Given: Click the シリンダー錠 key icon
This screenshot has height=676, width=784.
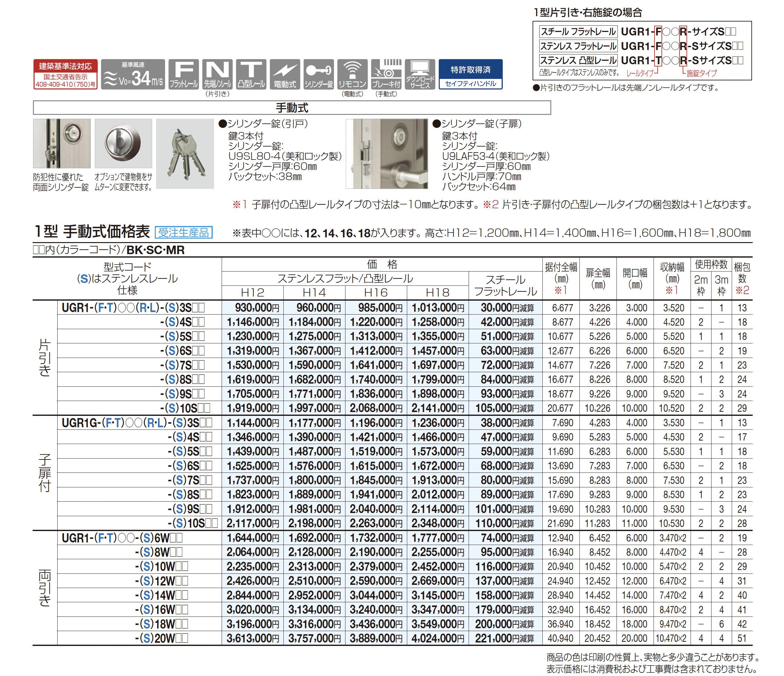Looking at the screenshot, I should point(319,74).
